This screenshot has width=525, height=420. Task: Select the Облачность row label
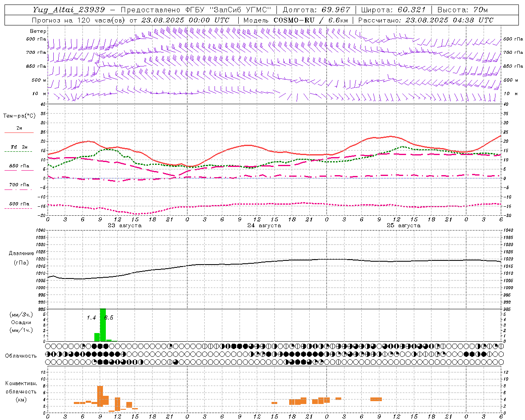(21, 356)
